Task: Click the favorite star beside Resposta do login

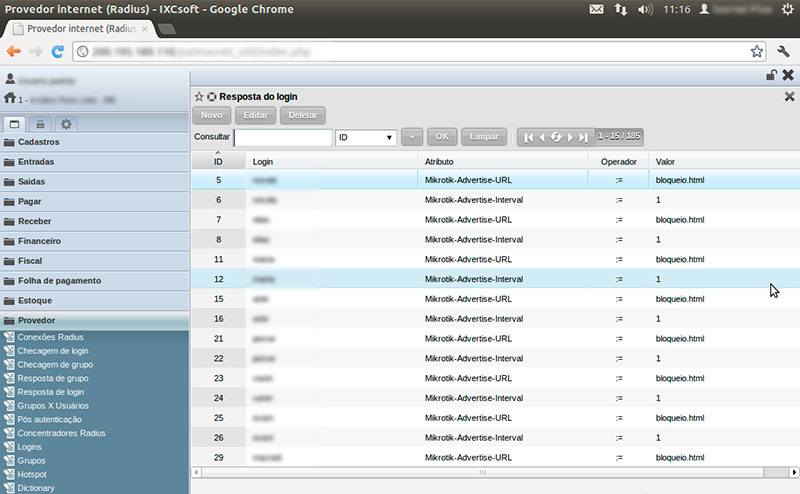Action: tap(199, 96)
